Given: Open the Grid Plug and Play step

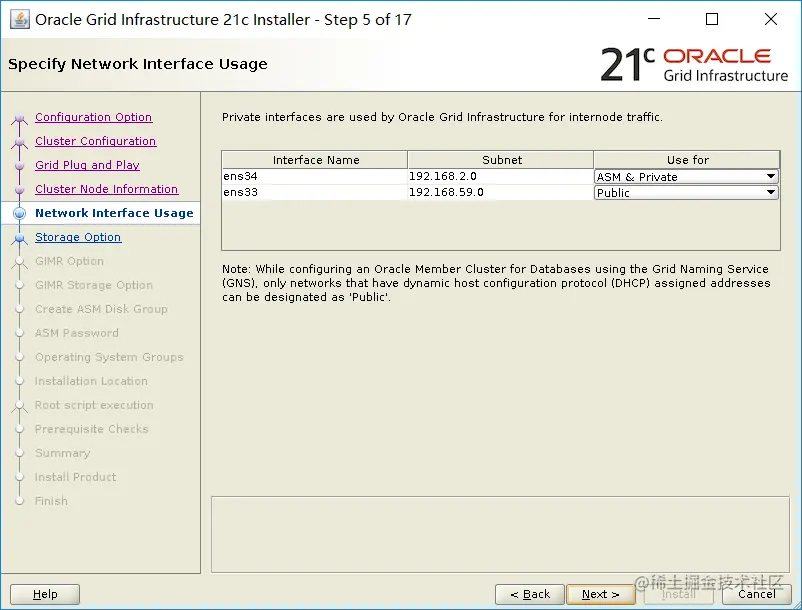Looking at the screenshot, I should click(87, 165).
